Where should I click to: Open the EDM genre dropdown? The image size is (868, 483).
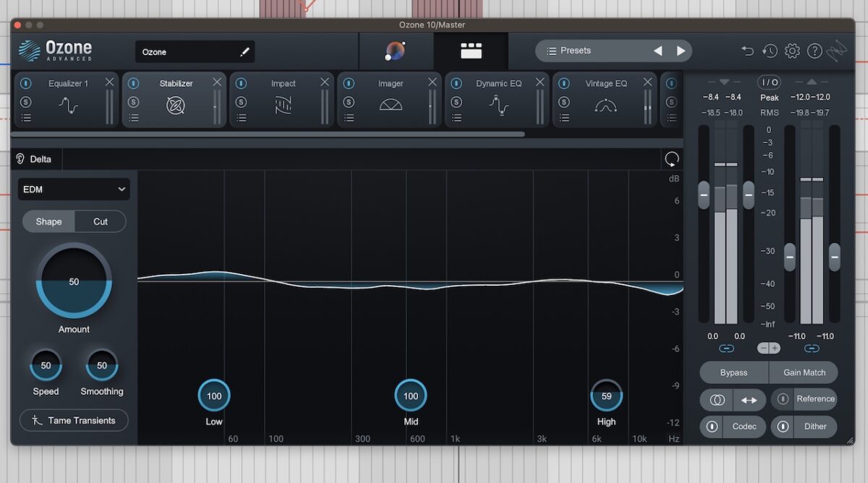pyautogui.click(x=74, y=189)
